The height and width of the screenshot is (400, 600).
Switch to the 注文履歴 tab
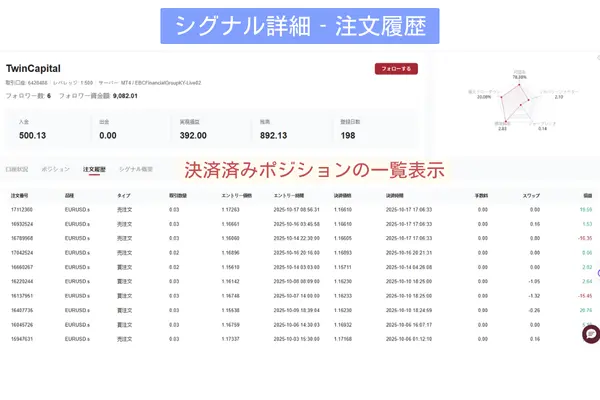[95, 170]
